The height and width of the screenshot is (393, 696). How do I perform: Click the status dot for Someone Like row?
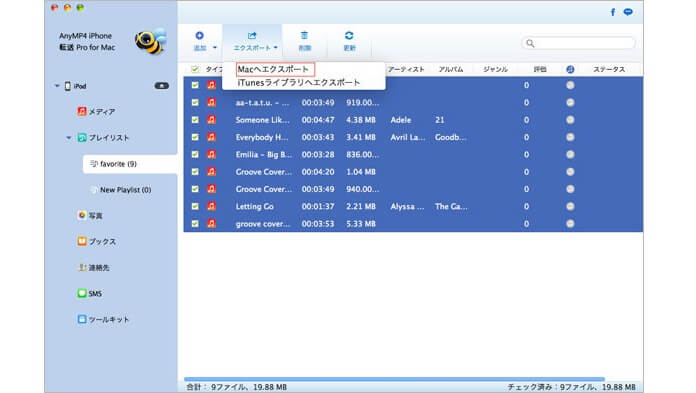tap(570, 120)
